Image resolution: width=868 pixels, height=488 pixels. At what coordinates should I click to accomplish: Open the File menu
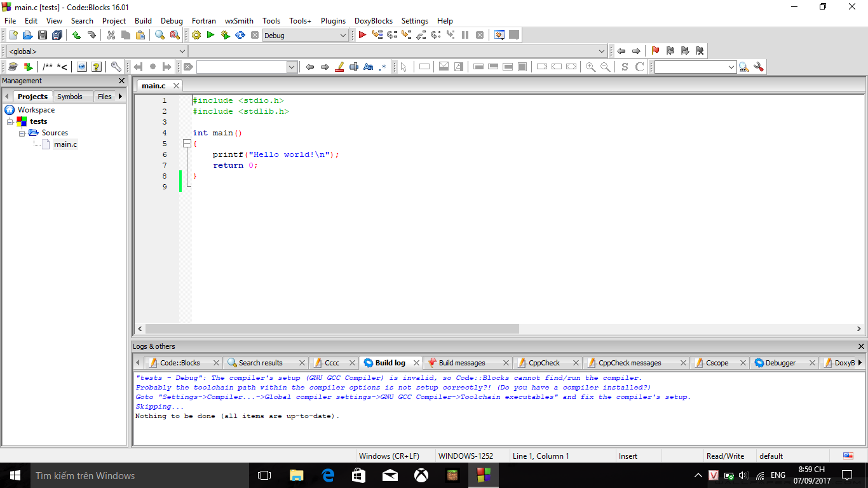10,21
